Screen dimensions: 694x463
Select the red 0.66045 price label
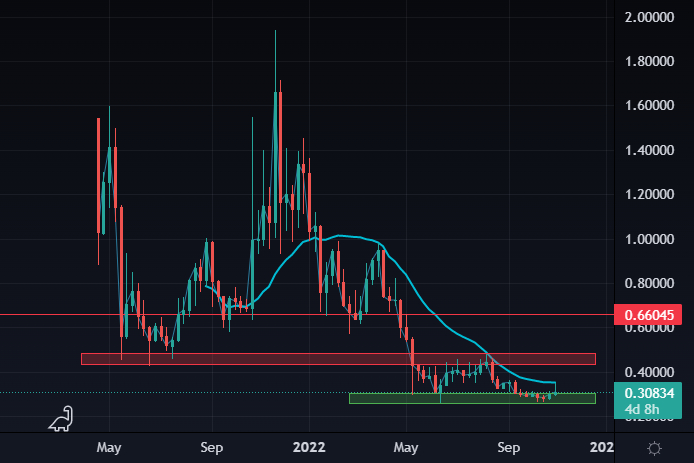(648, 315)
